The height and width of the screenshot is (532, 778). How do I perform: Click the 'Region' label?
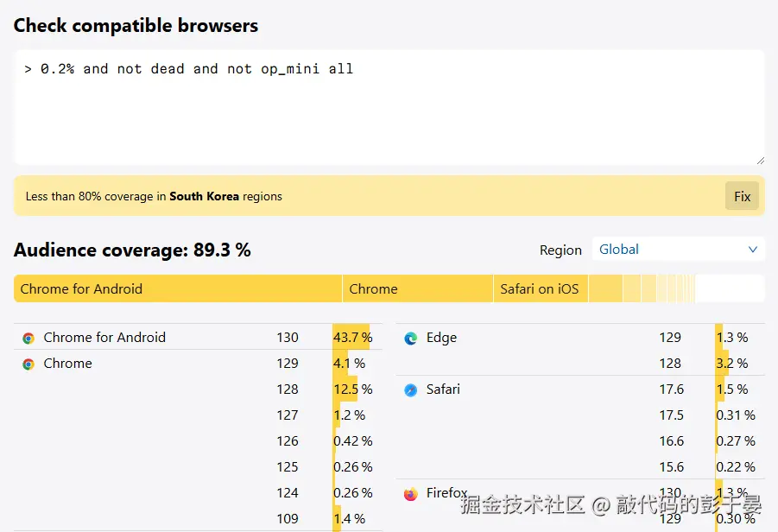pos(560,250)
